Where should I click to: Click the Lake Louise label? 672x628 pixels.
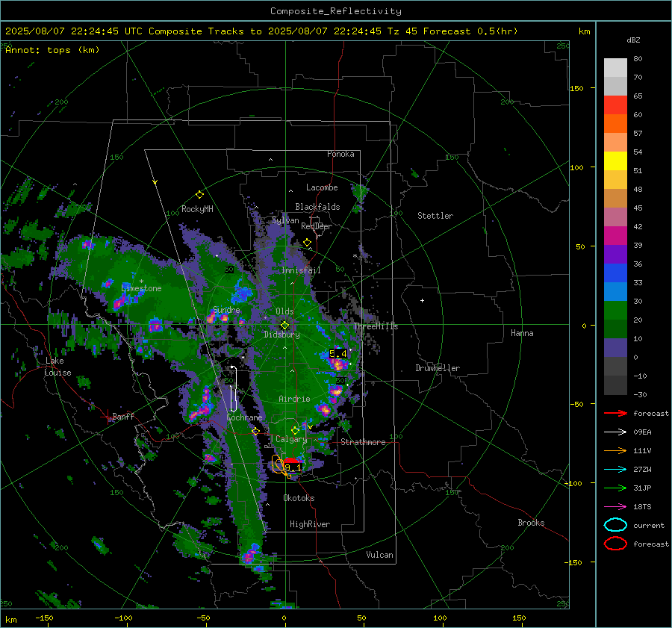click(57, 367)
